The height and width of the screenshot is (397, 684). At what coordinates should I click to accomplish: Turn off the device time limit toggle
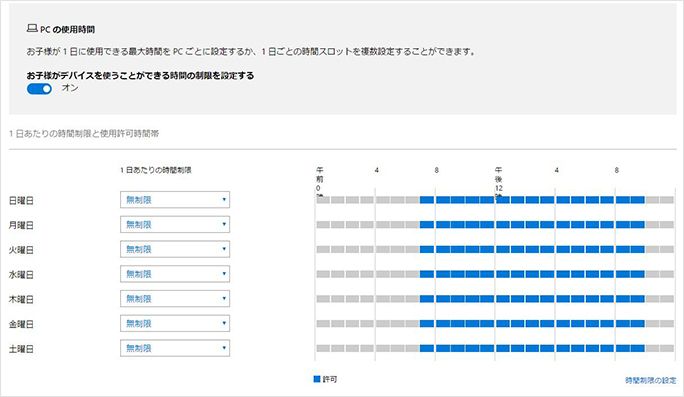point(39,89)
